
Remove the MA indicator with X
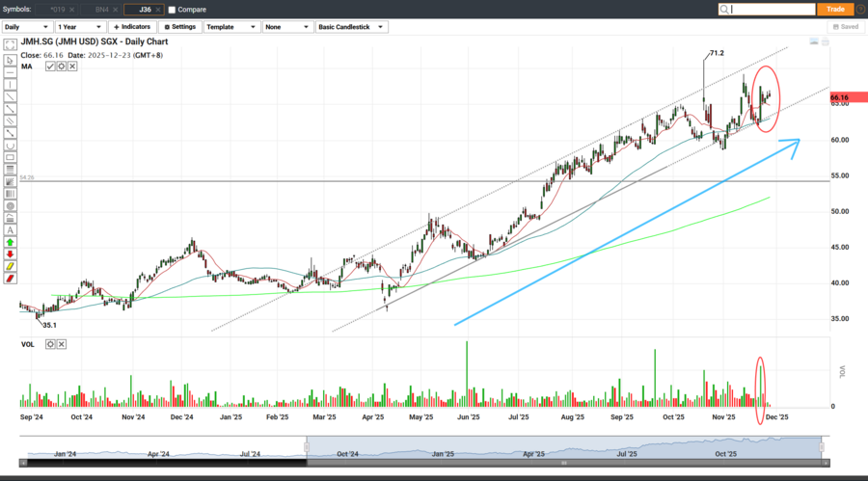[x=72, y=67]
